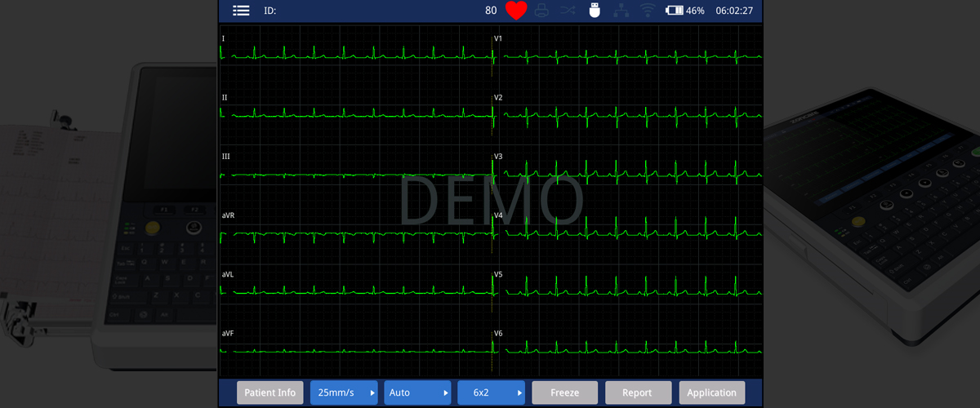Click the network connection icon
Screen dimensions: 980x408
621,11
